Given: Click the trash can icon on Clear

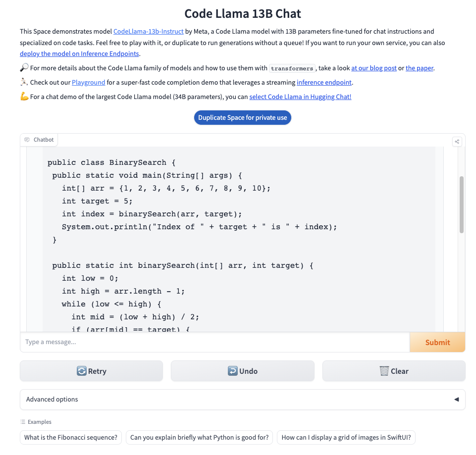Looking at the screenshot, I should tap(383, 370).
